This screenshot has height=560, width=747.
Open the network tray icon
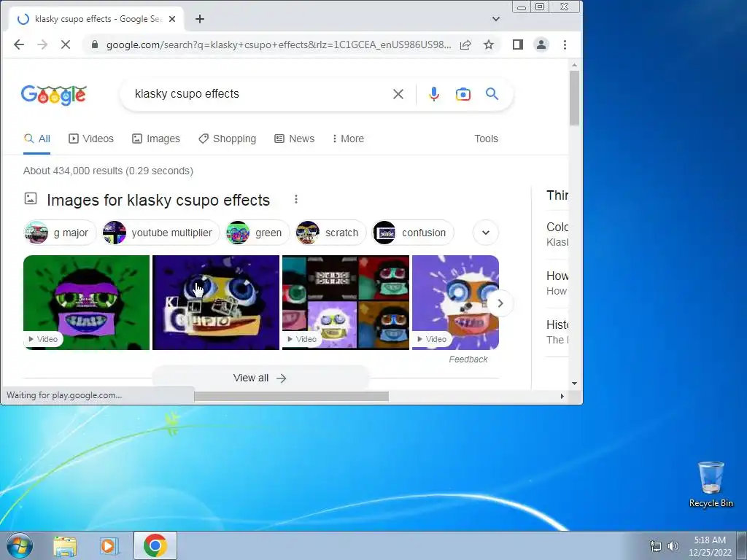pos(656,545)
